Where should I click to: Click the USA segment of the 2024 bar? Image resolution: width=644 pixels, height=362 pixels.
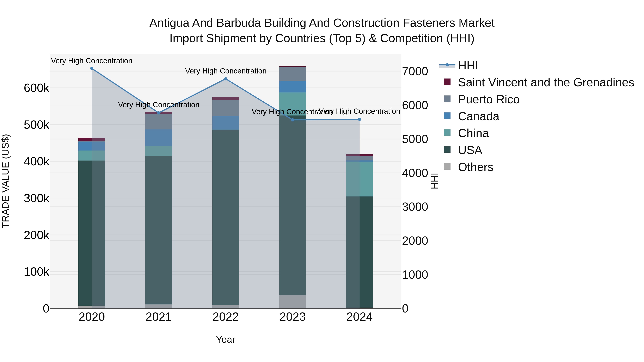click(360, 252)
